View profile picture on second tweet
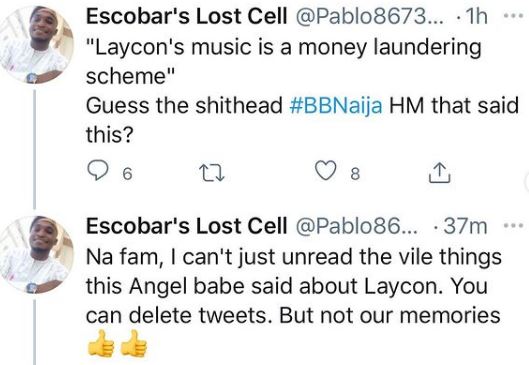Screen dimensions: 529x365 36,255
